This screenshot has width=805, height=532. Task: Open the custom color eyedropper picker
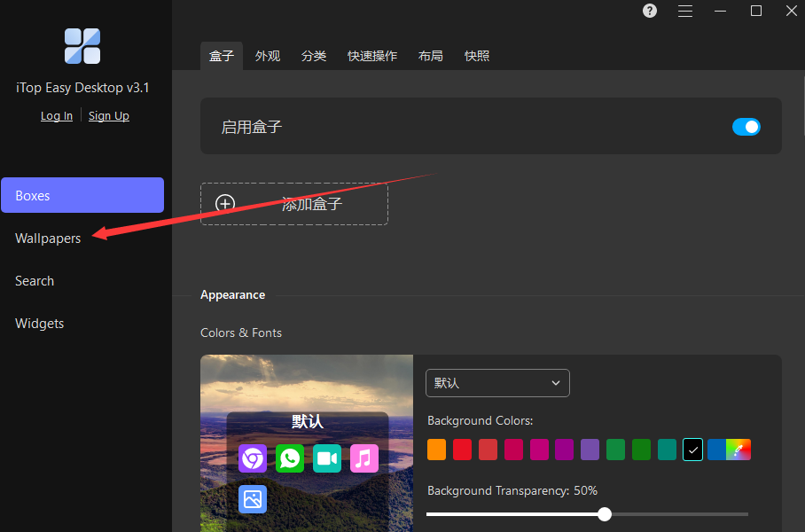tap(739, 450)
